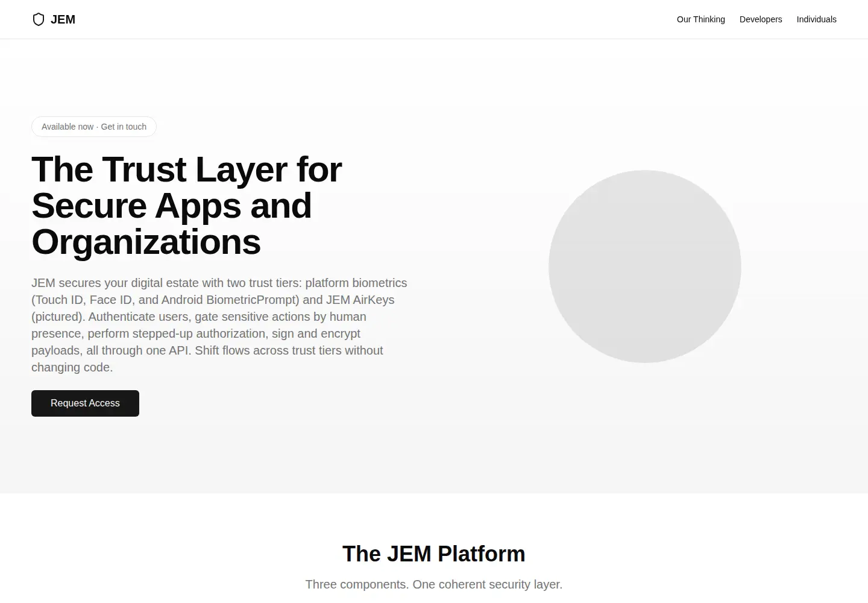Click the JEM shield logo icon

[x=39, y=19]
